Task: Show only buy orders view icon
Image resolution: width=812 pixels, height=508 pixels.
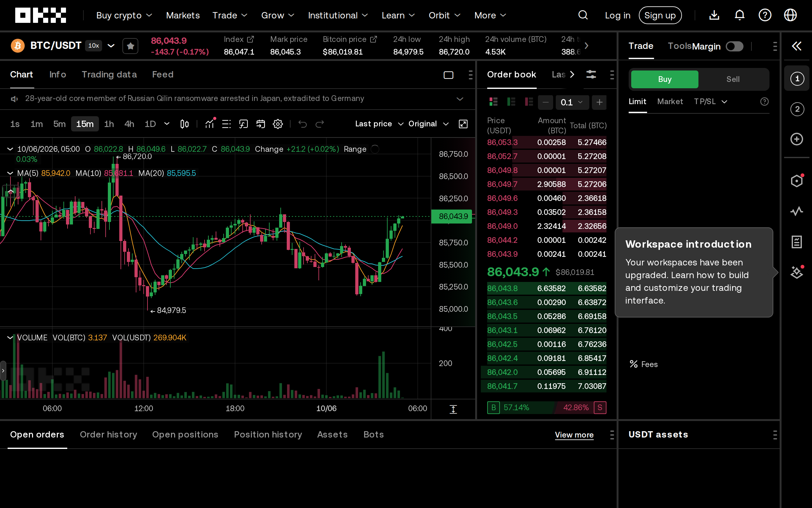Action: point(511,102)
